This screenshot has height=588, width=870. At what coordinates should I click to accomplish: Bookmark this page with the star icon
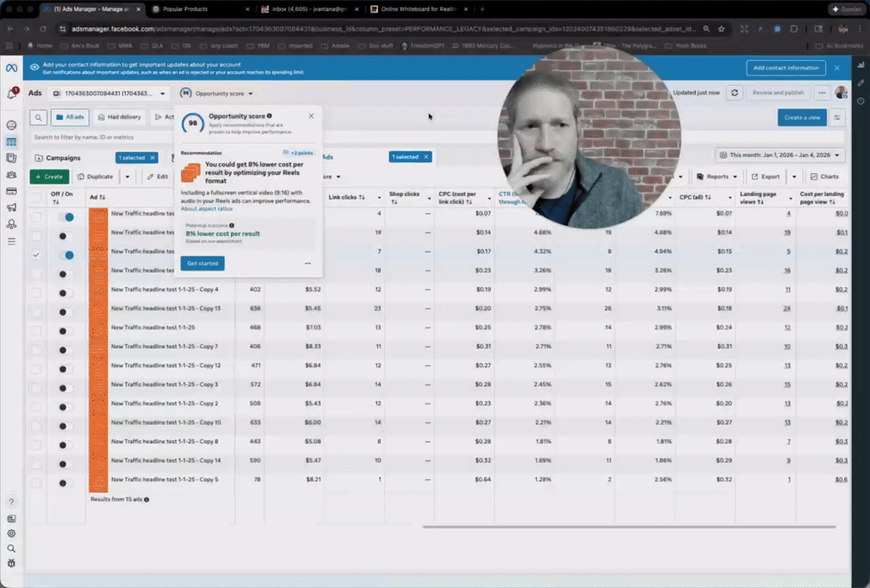[x=721, y=29]
